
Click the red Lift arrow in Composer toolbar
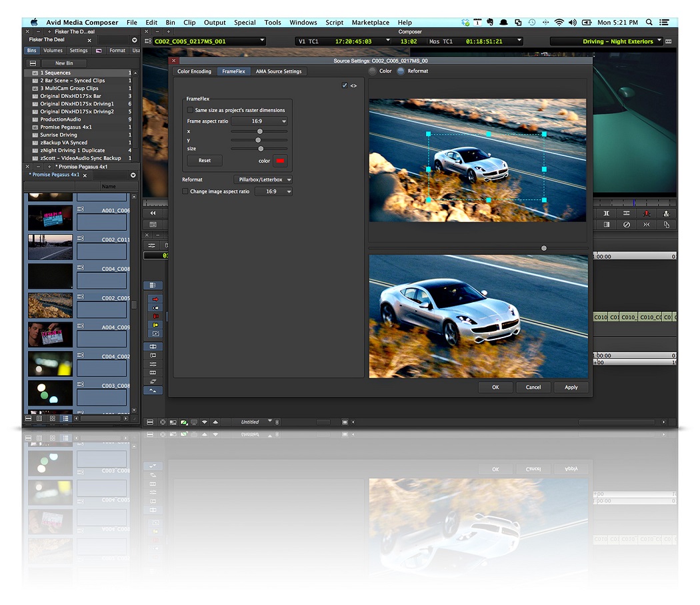[647, 213]
